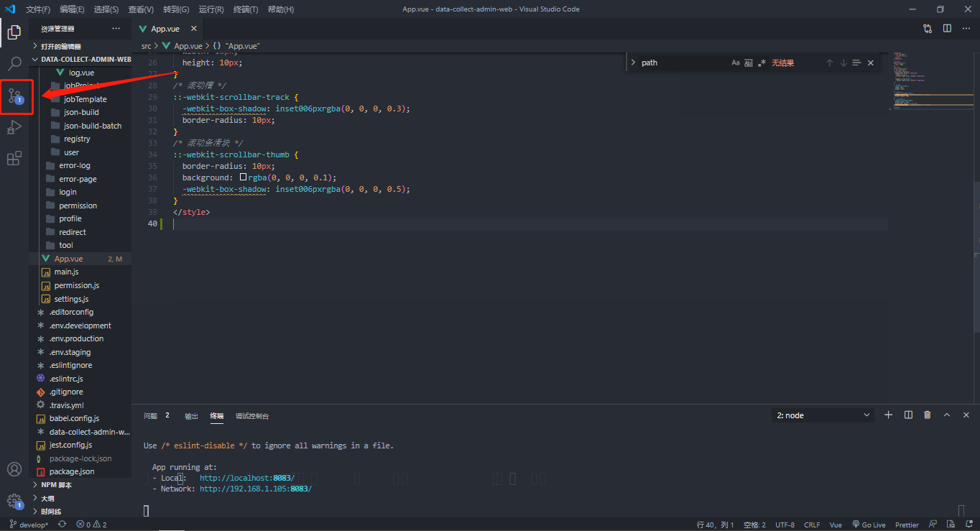Open the localhost:8083 link in terminal
The image size is (980, 531).
[x=247, y=478]
